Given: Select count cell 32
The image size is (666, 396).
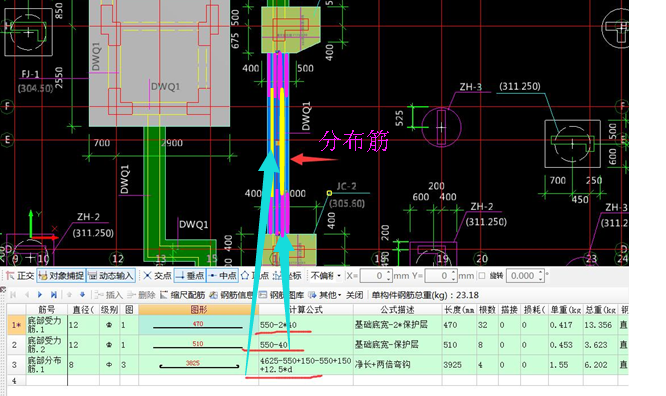Looking at the screenshot, I should [487, 325].
